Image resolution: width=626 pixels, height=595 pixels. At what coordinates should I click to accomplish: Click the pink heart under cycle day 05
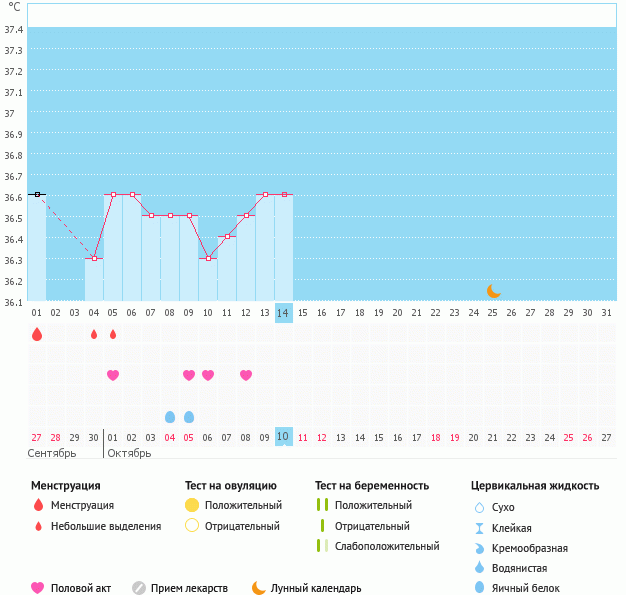coord(113,375)
